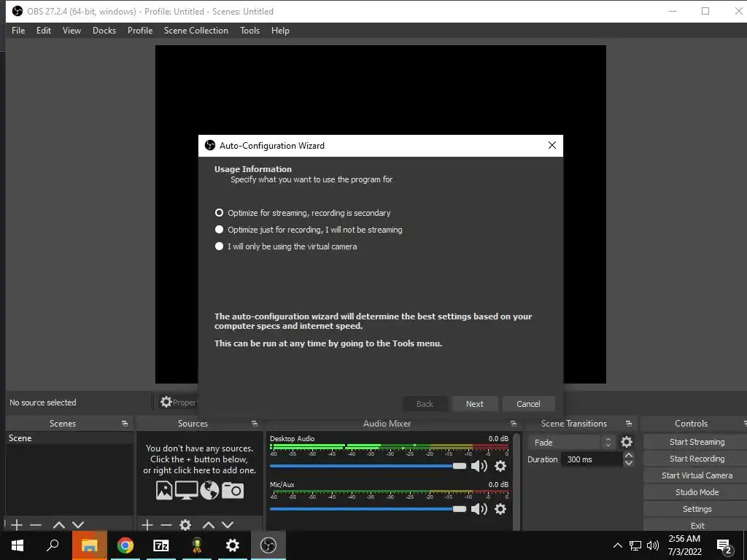Pop out the Audio Mixer dock
This screenshot has width=747, height=560.
pyautogui.click(x=513, y=424)
